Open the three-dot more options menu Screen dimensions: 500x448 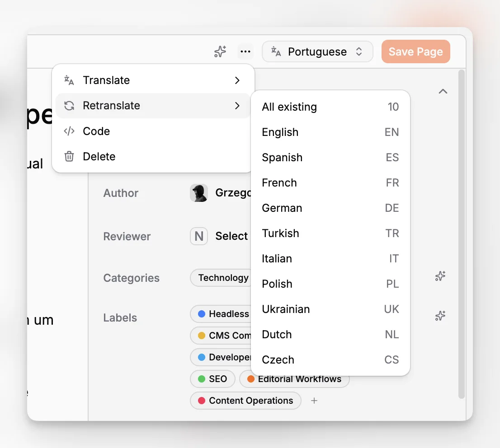point(245,51)
